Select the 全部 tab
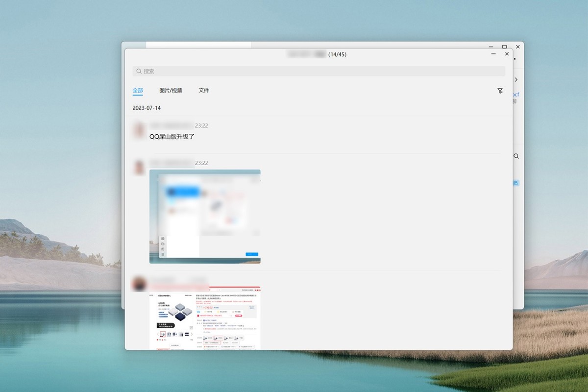 point(137,91)
